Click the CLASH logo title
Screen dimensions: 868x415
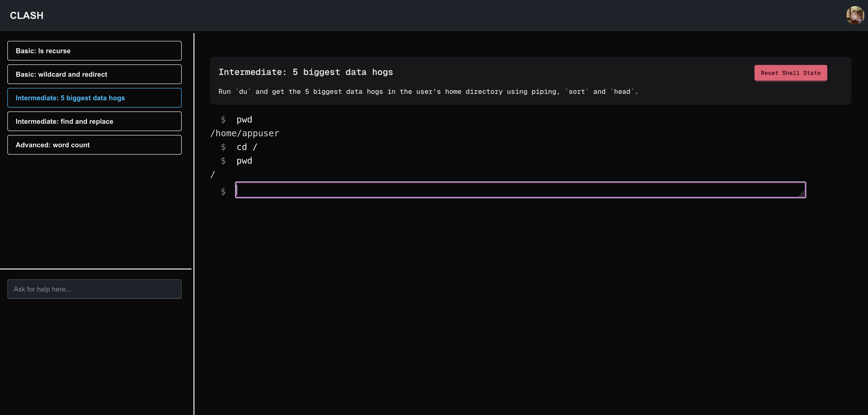27,15
